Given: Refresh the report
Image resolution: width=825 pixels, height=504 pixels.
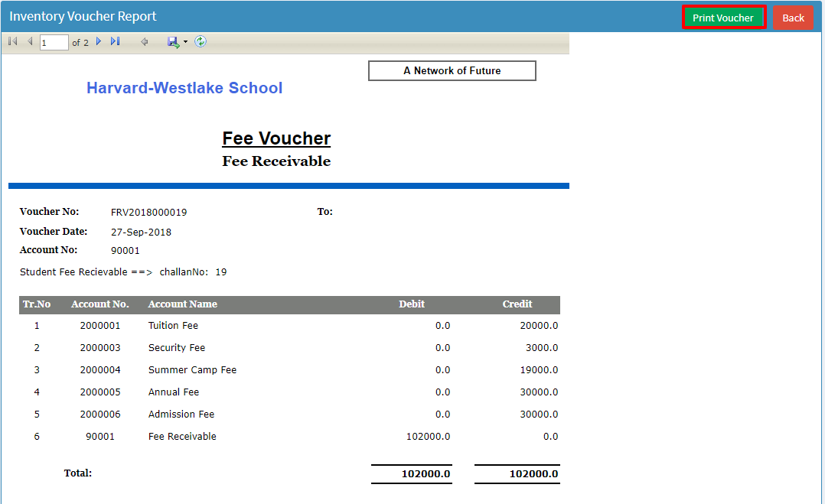Looking at the screenshot, I should pyautogui.click(x=201, y=41).
